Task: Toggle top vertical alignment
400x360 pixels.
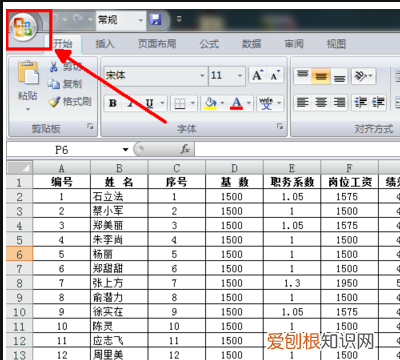Action: pyautogui.click(x=303, y=76)
